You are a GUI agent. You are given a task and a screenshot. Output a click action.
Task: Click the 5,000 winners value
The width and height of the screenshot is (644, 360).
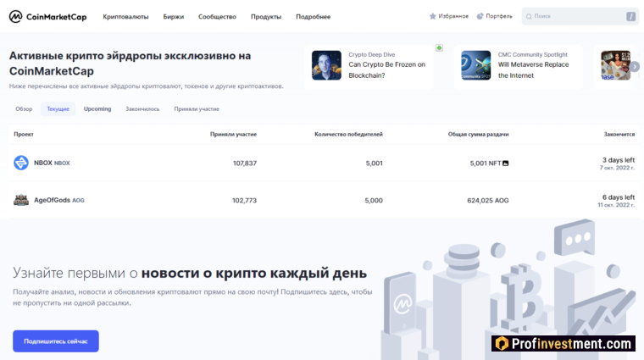[x=374, y=200]
